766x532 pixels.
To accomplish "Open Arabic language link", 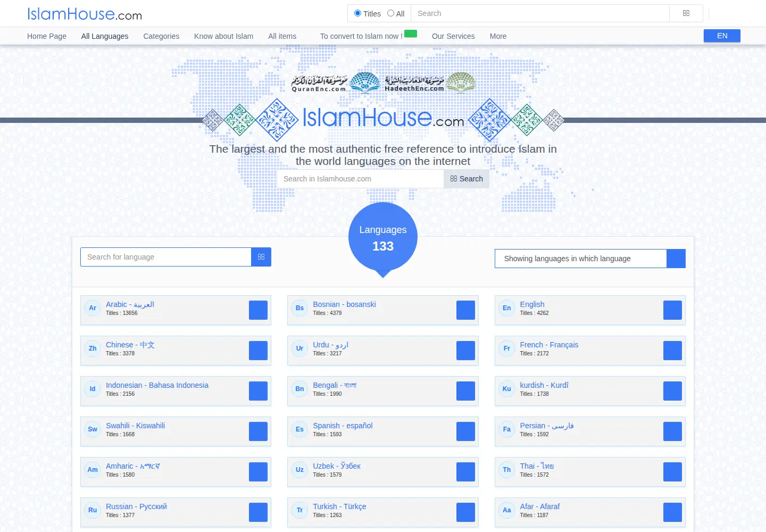I will pyautogui.click(x=130, y=304).
